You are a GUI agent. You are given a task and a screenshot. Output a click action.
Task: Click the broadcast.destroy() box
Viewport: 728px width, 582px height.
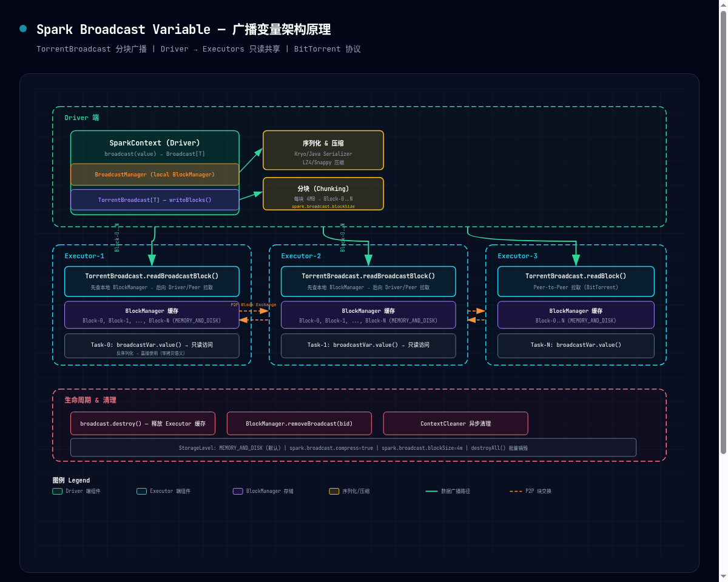(x=143, y=424)
